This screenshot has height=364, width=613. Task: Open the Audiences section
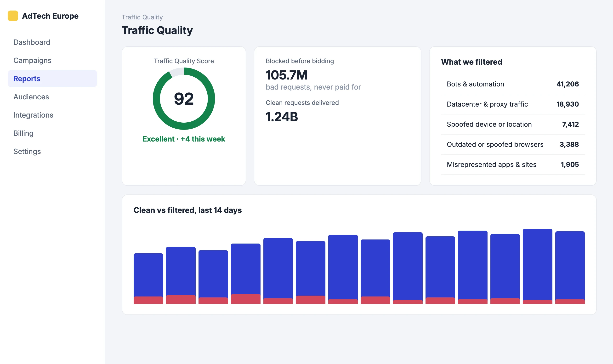[52, 97]
